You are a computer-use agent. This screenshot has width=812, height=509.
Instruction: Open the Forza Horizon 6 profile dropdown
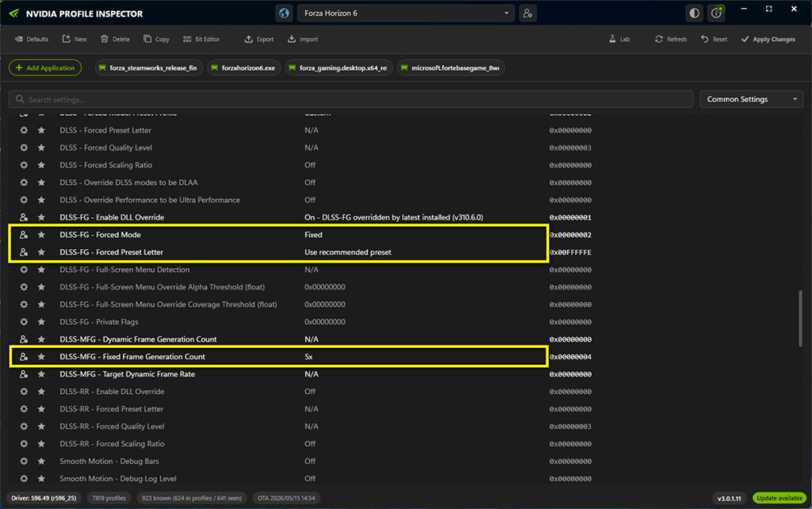point(405,13)
